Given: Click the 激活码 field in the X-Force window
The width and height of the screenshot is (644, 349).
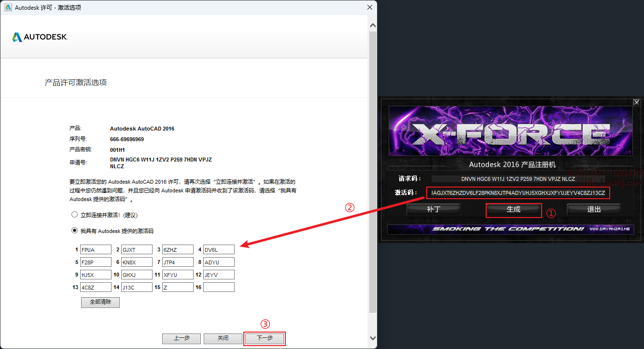Looking at the screenshot, I should click(518, 193).
